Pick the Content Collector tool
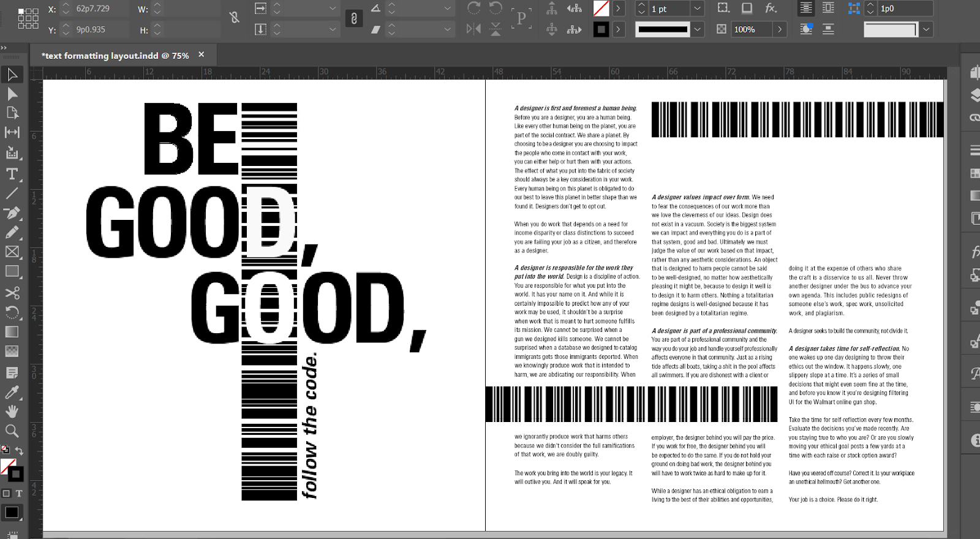This screenshot has width=980, height=539. (12, 153)
